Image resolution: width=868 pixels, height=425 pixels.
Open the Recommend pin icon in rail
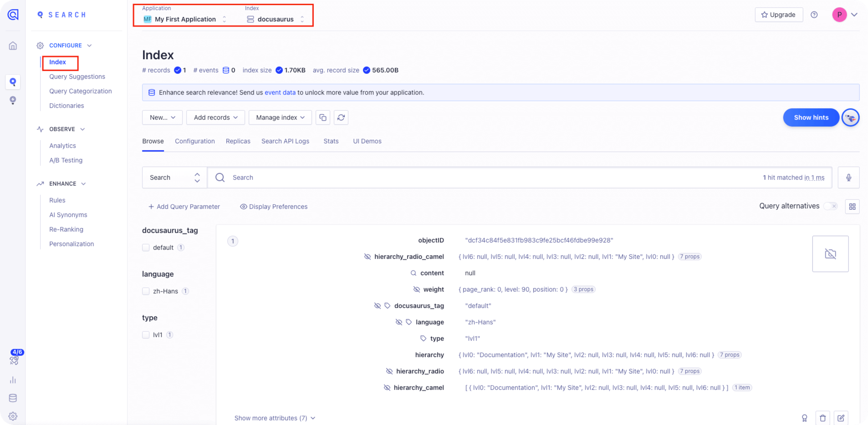coord(13,100)
